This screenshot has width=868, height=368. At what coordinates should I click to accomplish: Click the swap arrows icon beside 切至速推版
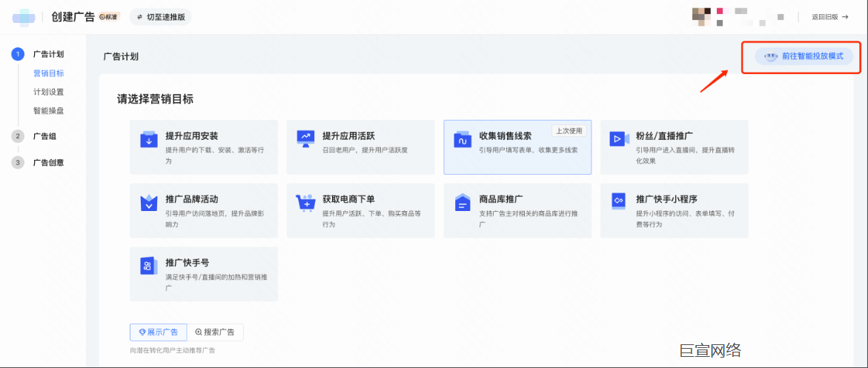(x=139, y=17)
